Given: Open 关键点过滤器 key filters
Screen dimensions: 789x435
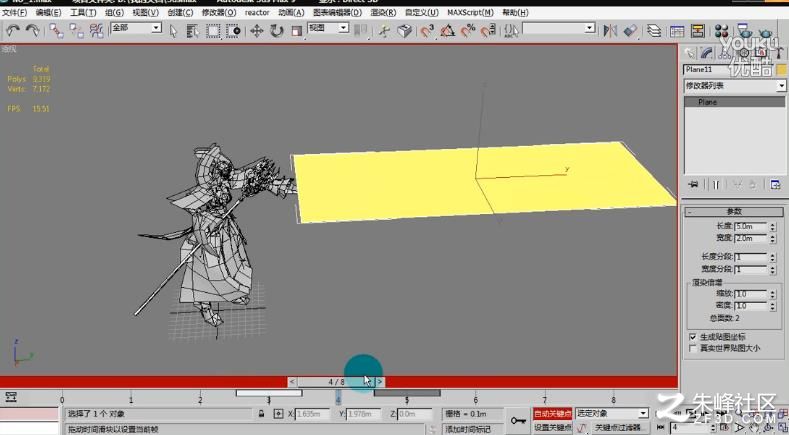Looking at the screenshot, I should coord(618,427).
